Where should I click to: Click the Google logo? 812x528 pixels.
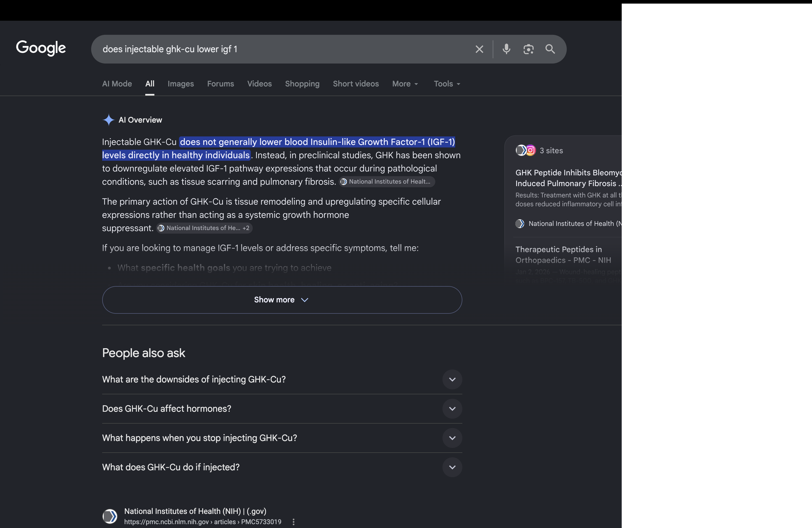[41, 48]
